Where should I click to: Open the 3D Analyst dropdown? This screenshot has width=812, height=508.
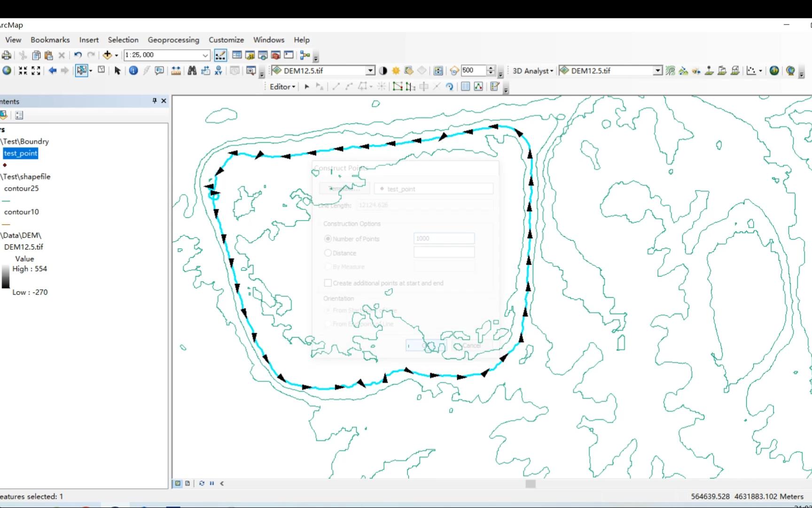pos(532,71)
